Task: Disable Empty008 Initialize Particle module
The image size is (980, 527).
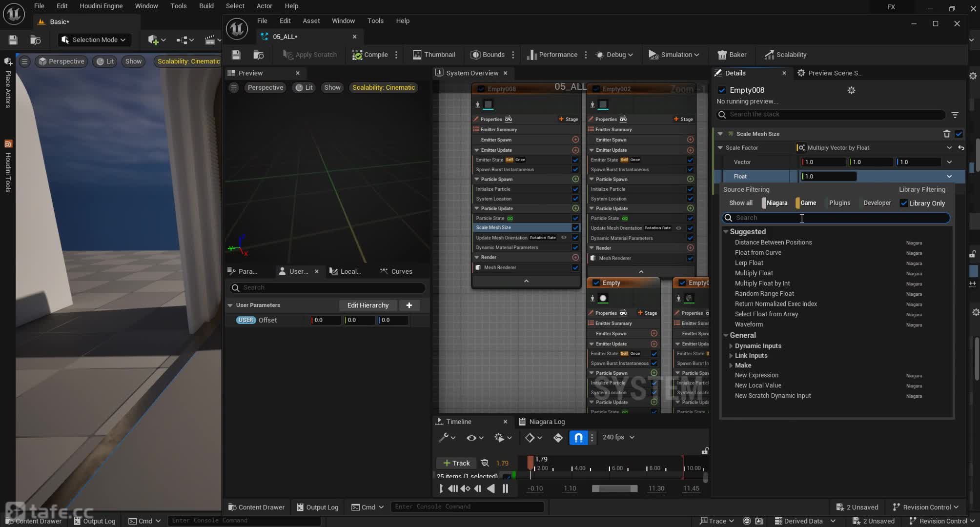Action: [x=575, y=189]
